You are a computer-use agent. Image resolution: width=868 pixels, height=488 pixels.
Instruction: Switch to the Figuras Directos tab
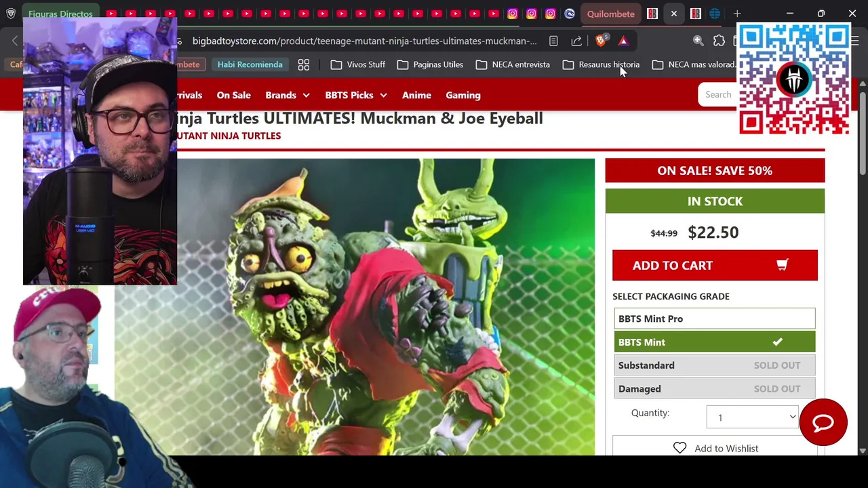[x=61, y=14]
